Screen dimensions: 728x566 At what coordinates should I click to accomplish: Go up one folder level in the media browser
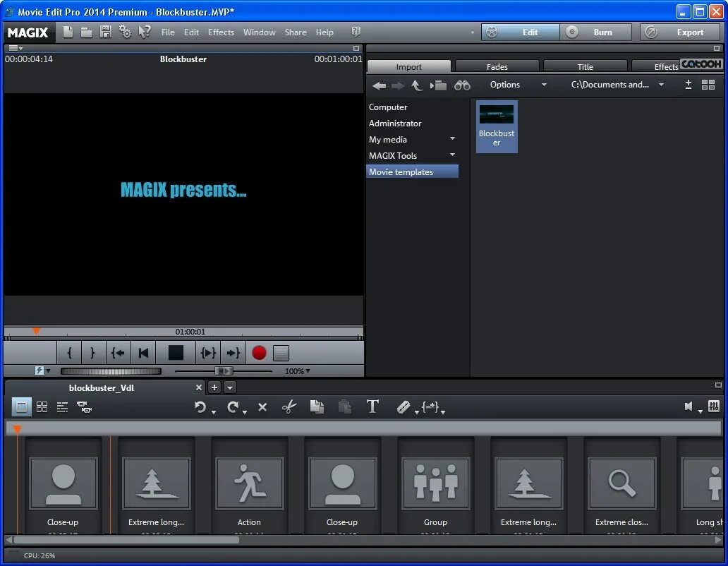pos(417,85)
